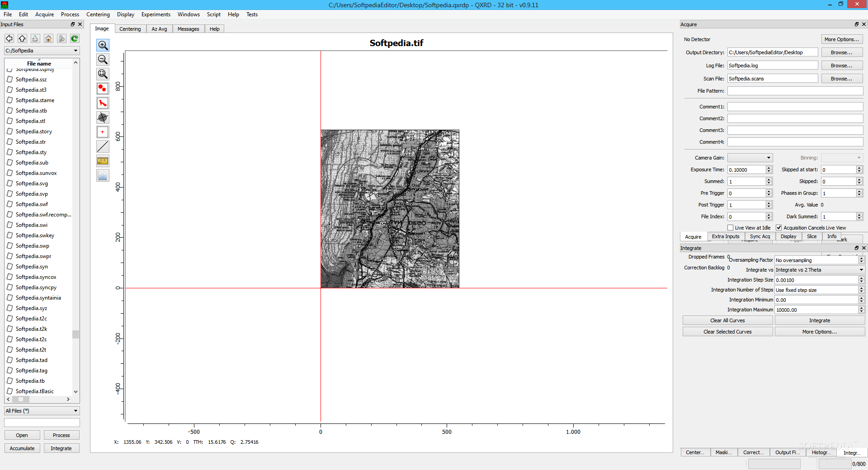
Task: Go back in Input Files browser
Action: coord(9,38)
